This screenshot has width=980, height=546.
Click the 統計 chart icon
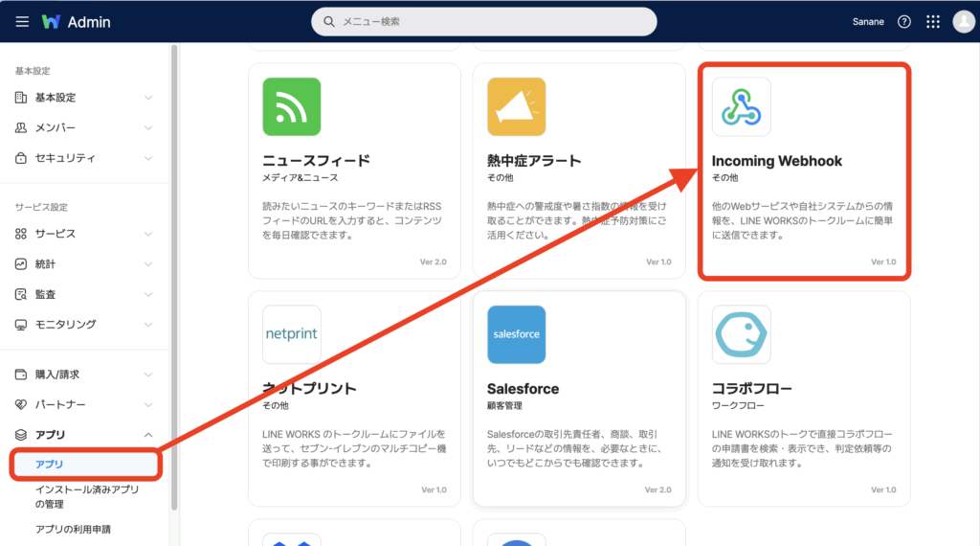tap(21, 264)
